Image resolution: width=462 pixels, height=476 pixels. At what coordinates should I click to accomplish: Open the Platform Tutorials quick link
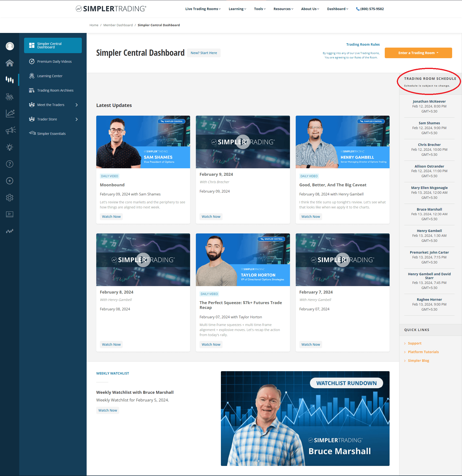point(423,352)
